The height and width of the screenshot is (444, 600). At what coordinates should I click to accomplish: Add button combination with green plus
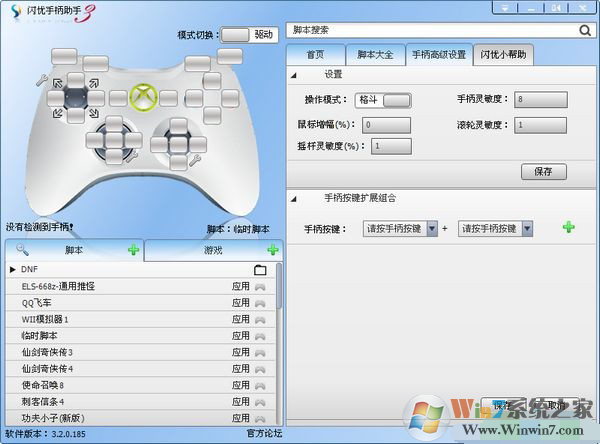coord(569,227)
